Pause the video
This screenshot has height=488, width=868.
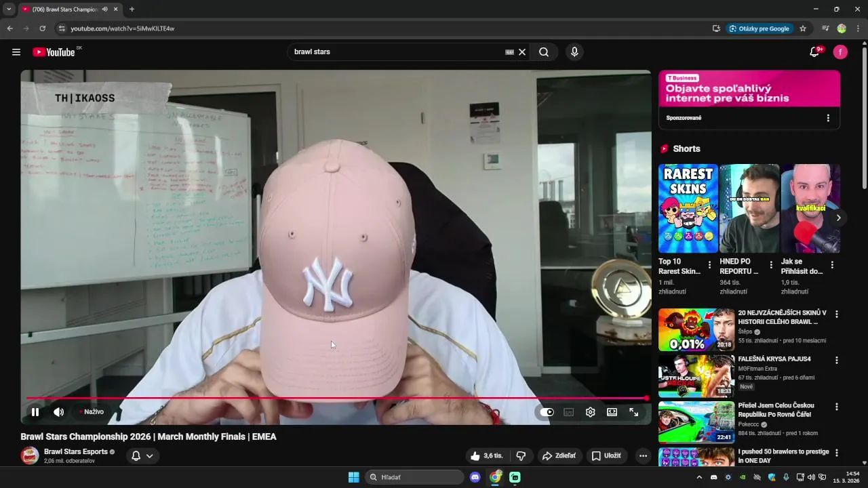(x=35, y=412)
